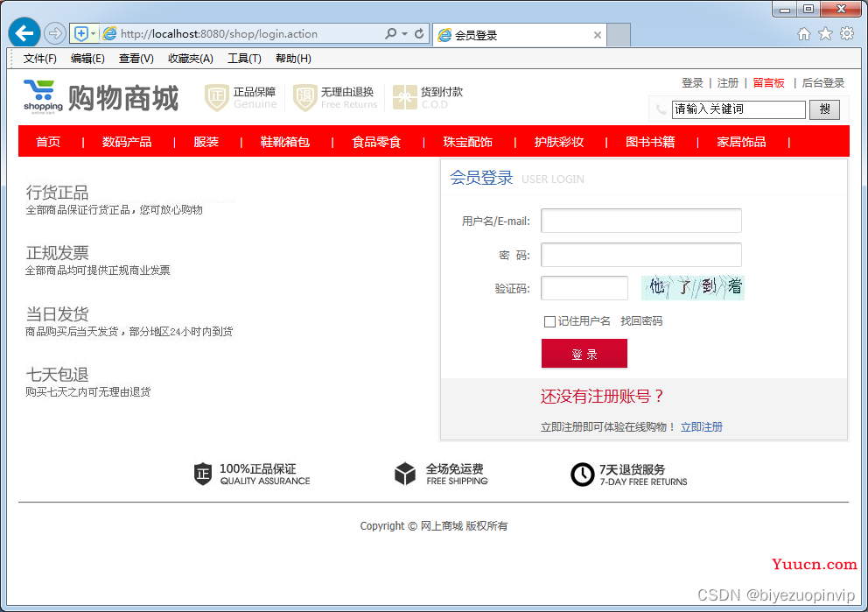Open the 查看(V) menu
Viewport: 868px width, 612px height.
click(136, 58)
